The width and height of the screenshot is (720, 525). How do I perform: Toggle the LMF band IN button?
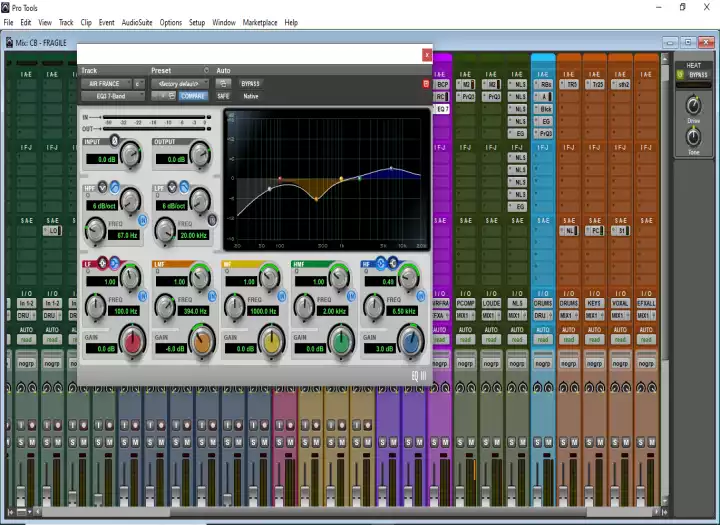[x=212, y=296]
